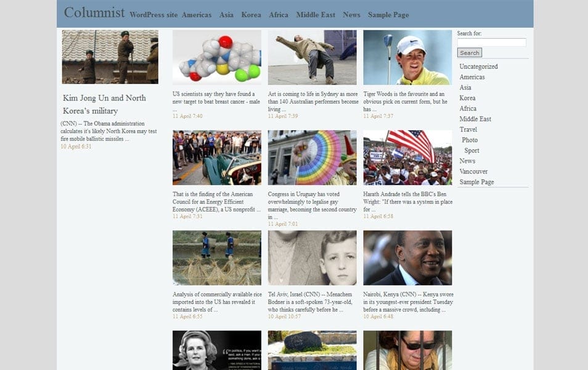
Task: Click the golfer in white cap thumbnail
Action: tap(407, 57)
